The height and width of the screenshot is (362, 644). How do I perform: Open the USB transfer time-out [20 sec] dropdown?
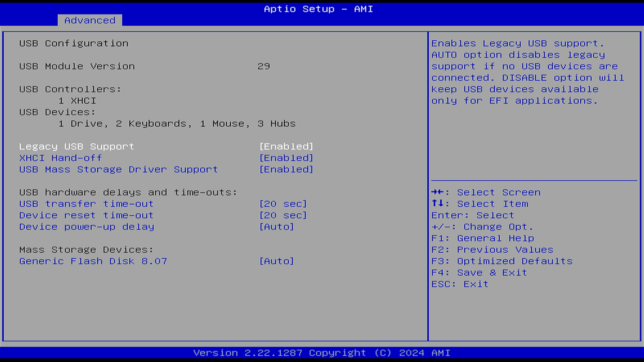[283, 204]
